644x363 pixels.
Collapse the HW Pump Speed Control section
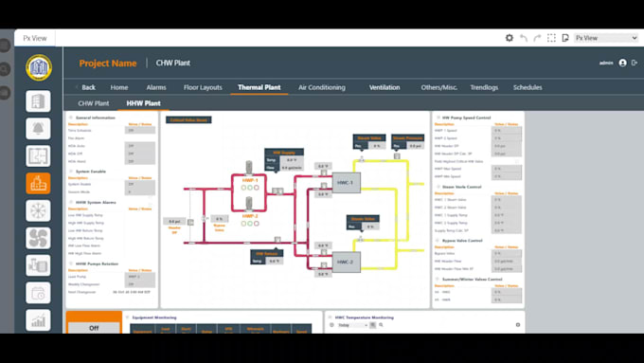pyautogui.click(x=438, y=118)
